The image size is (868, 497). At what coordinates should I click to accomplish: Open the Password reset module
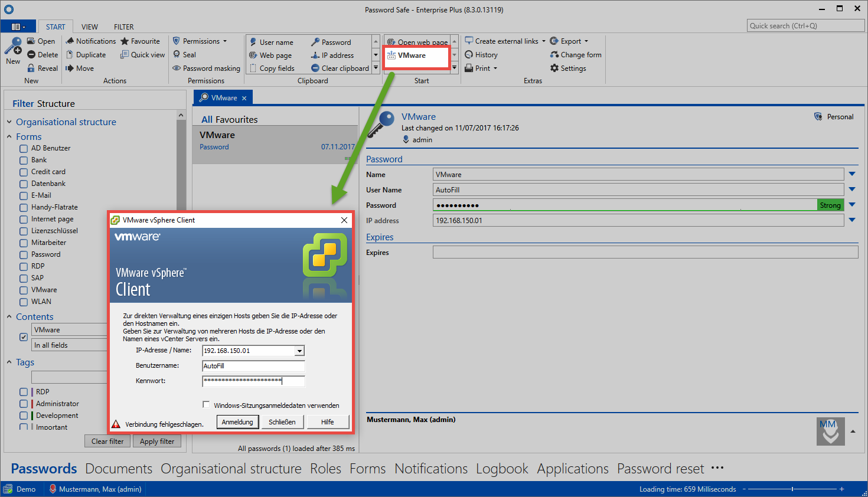(661, 469)
